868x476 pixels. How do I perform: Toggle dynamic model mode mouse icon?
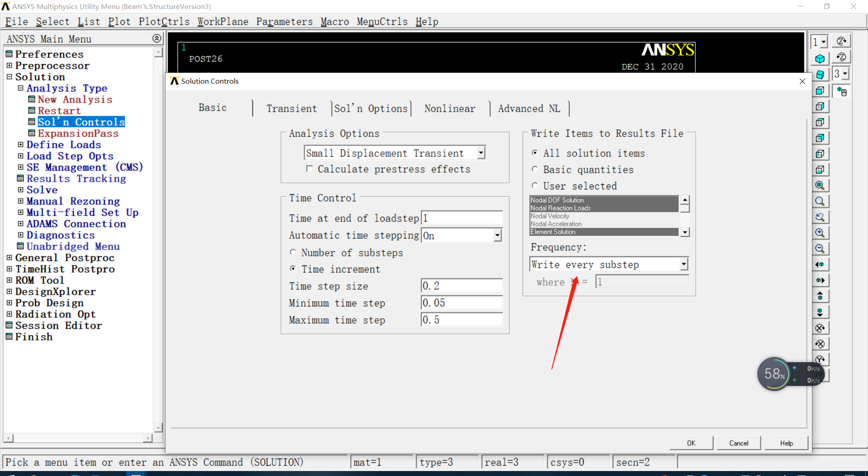point(841,91)
